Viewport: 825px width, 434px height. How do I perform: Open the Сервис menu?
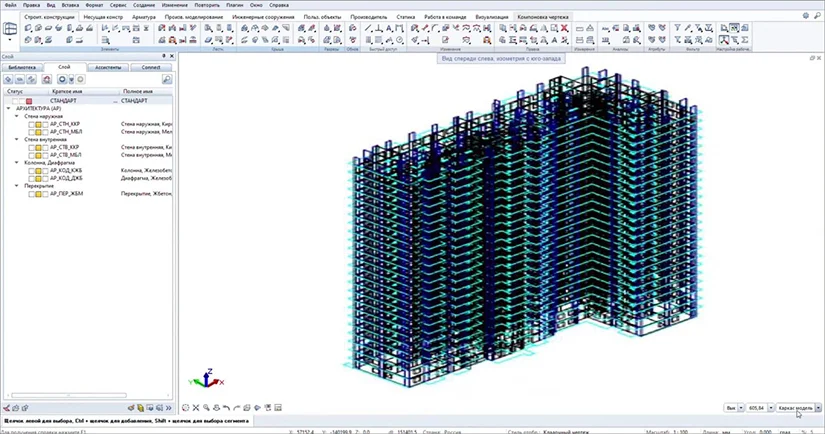coord(118,5)
